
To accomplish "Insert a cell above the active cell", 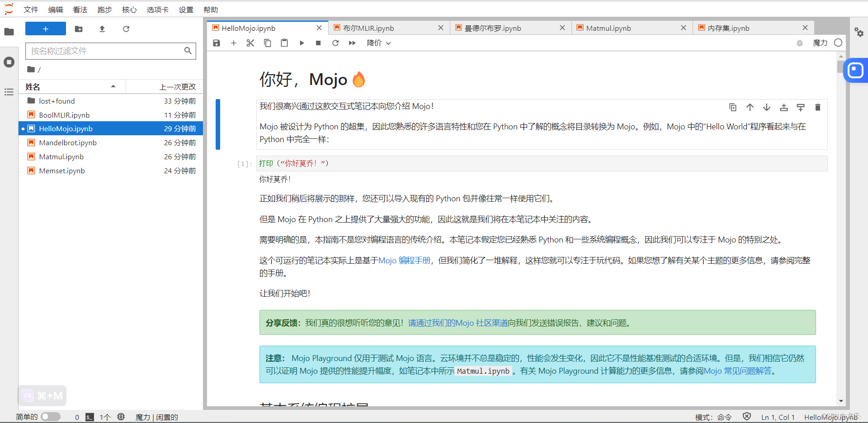I will click(x=784, y=107).
